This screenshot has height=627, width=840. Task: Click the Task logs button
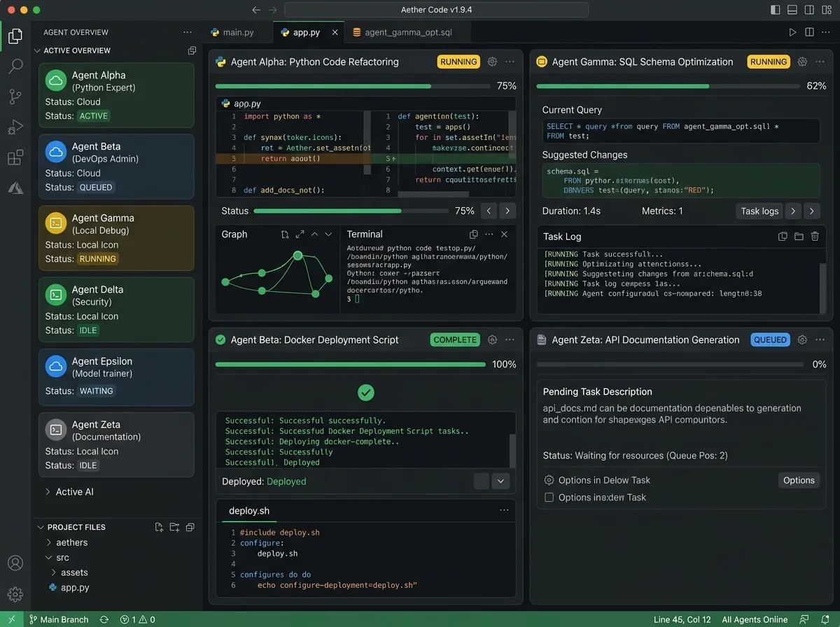click(x=759, y=211)
